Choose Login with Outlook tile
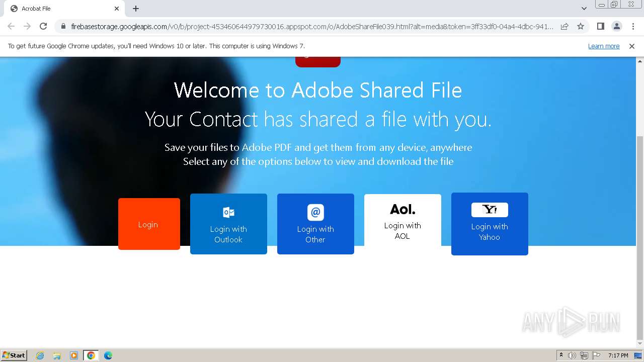Viewport: 644px width, 362px height. coord(228,224)
